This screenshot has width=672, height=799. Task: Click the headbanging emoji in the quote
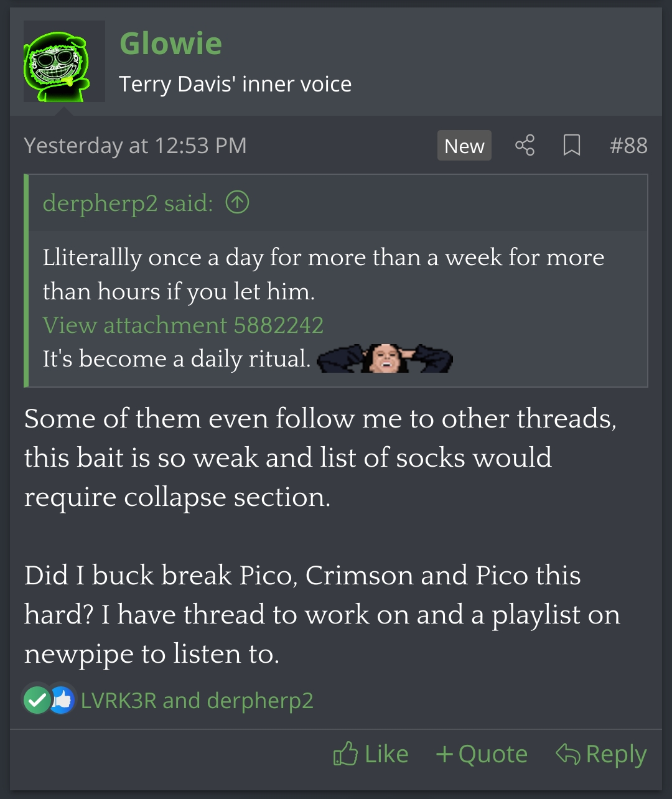point(385,358)
